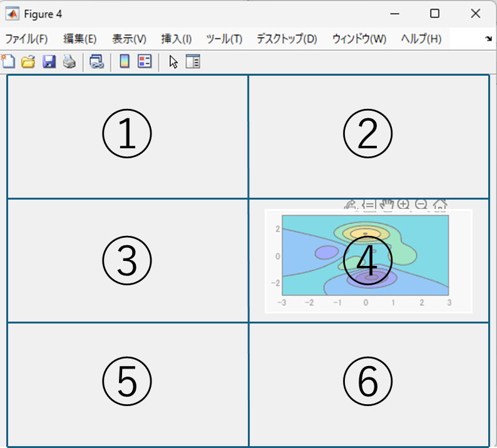Open the 挿入(I) menu

click(x=176, y=39)
